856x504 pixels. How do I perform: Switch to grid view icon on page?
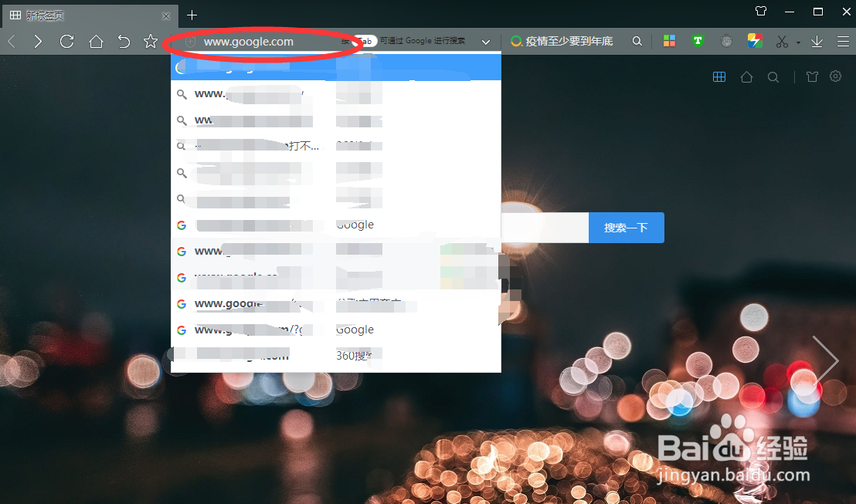point(719,77)
